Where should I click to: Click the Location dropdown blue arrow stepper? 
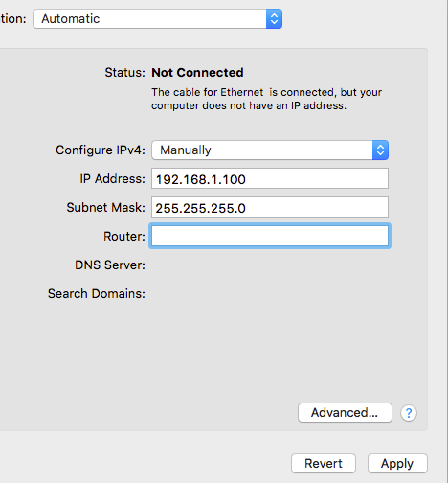pyautogui.click(x=274, y=19)
